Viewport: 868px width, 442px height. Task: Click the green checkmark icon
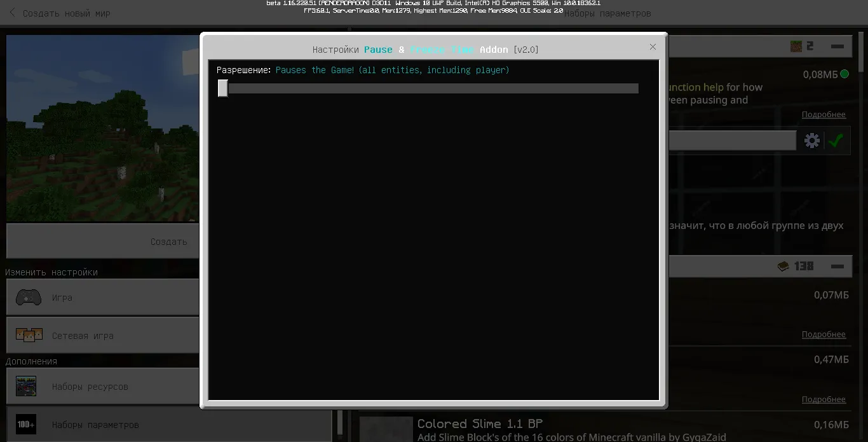836,141
